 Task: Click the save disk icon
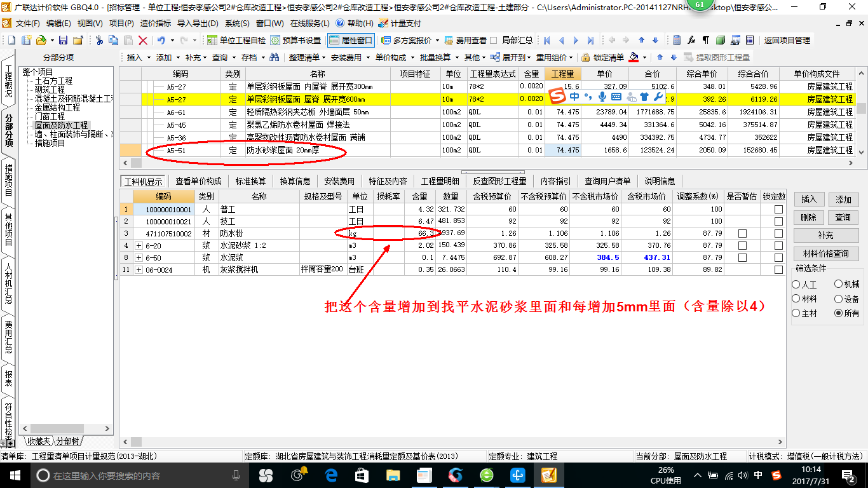click(x=64, y=40)
